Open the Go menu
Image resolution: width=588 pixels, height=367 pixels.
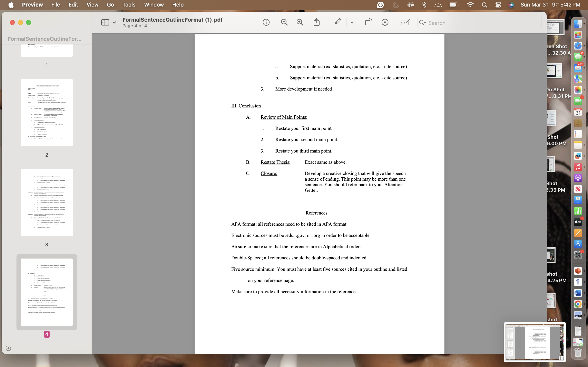point(110,5)
